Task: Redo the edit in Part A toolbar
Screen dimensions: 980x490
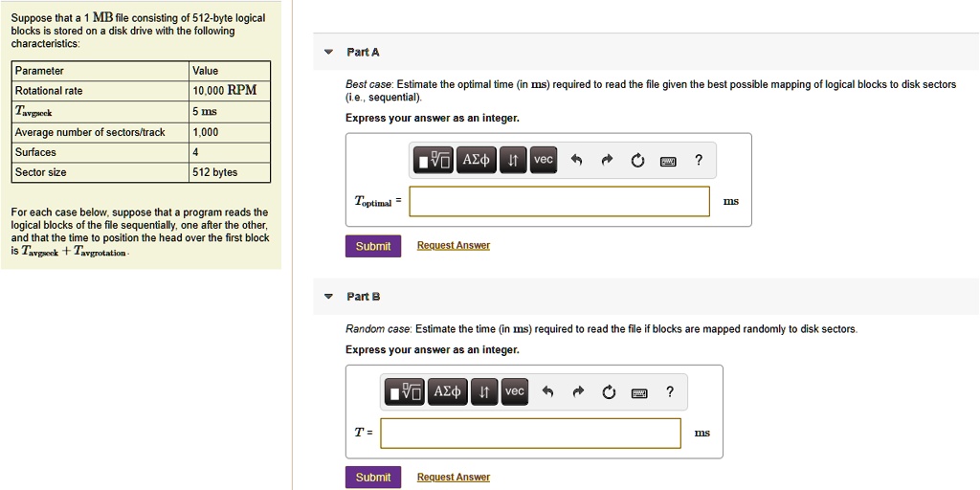Action: (x=607, y=161)
